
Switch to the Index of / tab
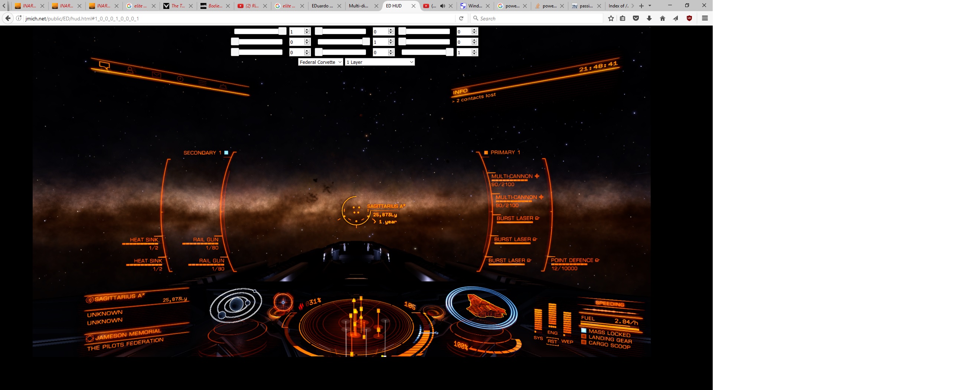point(618,6)
